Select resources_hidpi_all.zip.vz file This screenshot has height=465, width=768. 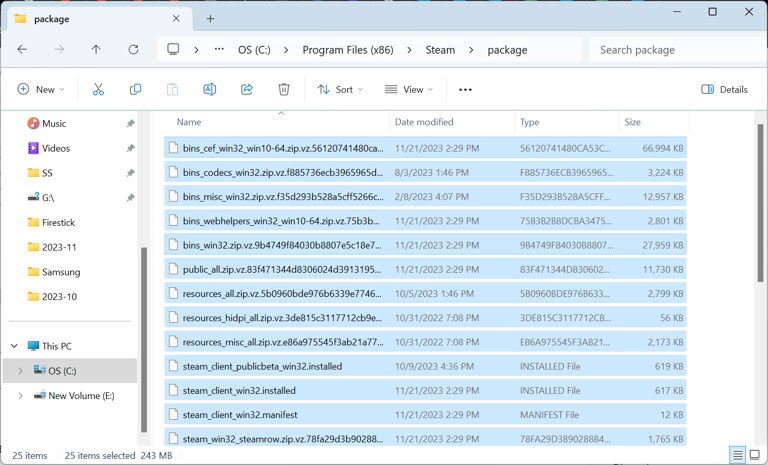(x=425, y=318)
